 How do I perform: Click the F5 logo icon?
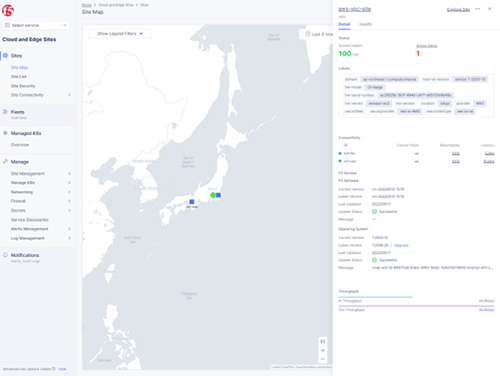point(8,11)
